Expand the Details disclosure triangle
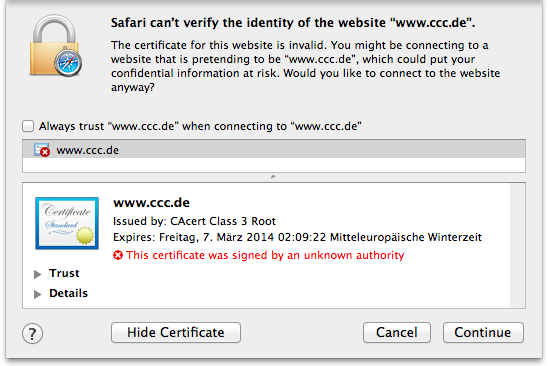This screenshot has height=366, width=548. [37, 294]
